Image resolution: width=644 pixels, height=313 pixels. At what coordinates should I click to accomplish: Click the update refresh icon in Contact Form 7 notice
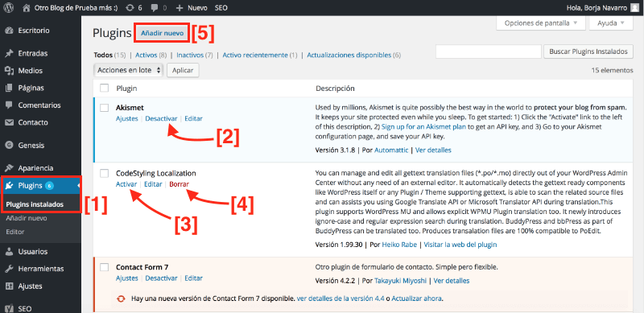pyautogui.click(x=121, y=299)
